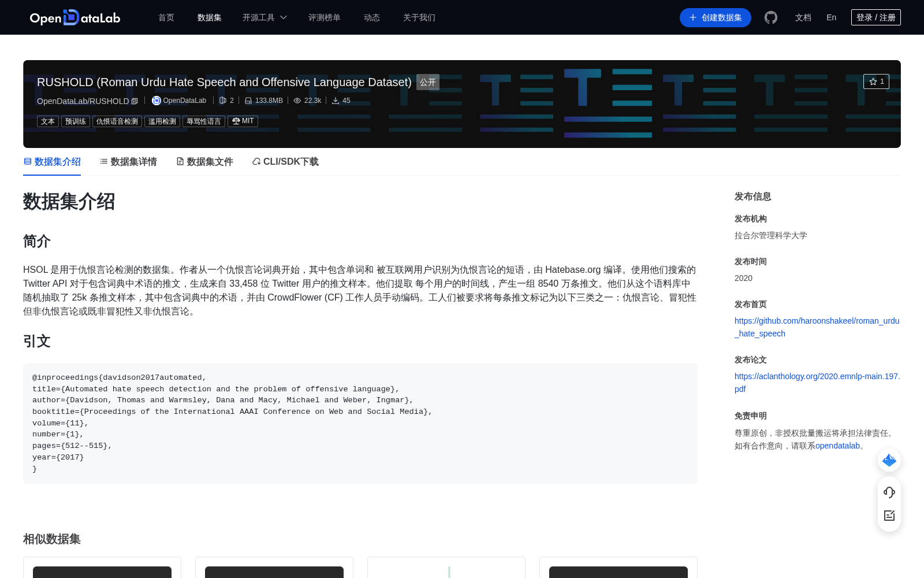
Task: Open 评测榜单 navigation item
Action: [x=325, y=17]
